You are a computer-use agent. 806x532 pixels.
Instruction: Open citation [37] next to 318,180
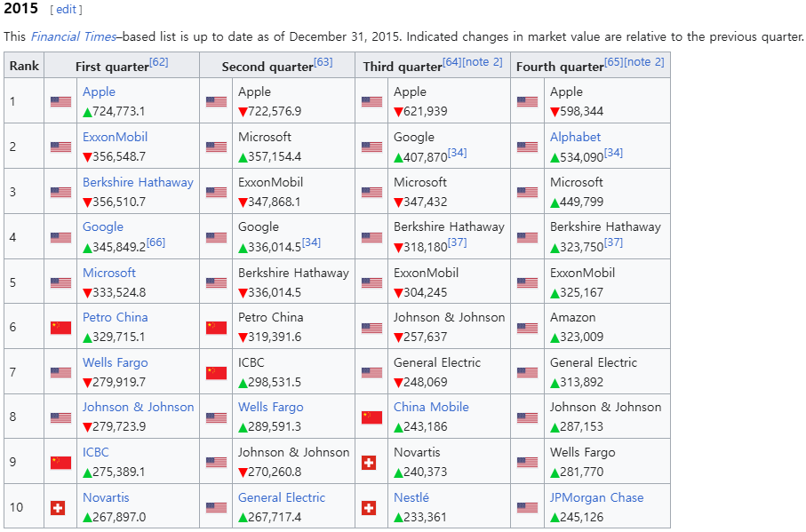457,242
